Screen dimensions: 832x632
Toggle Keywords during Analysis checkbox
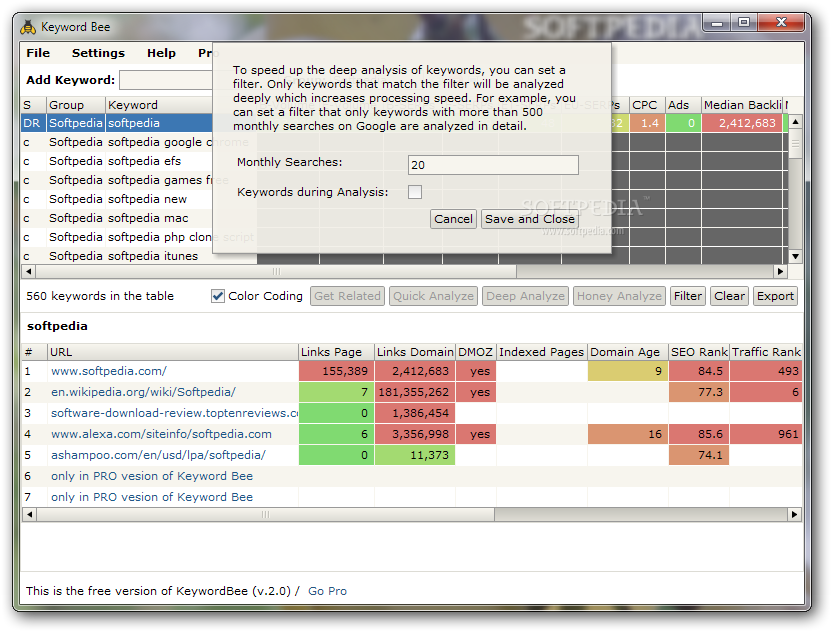pyautogui.click(x=415, y=192)
